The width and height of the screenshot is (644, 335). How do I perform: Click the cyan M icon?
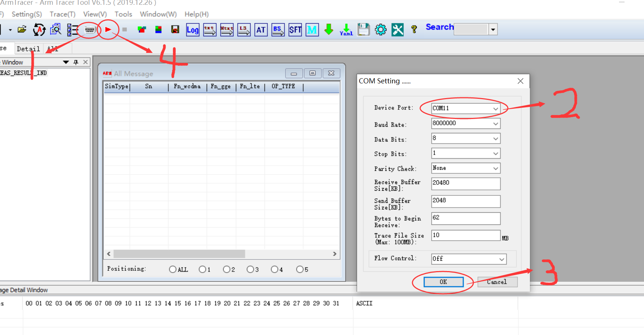(312, 30)
